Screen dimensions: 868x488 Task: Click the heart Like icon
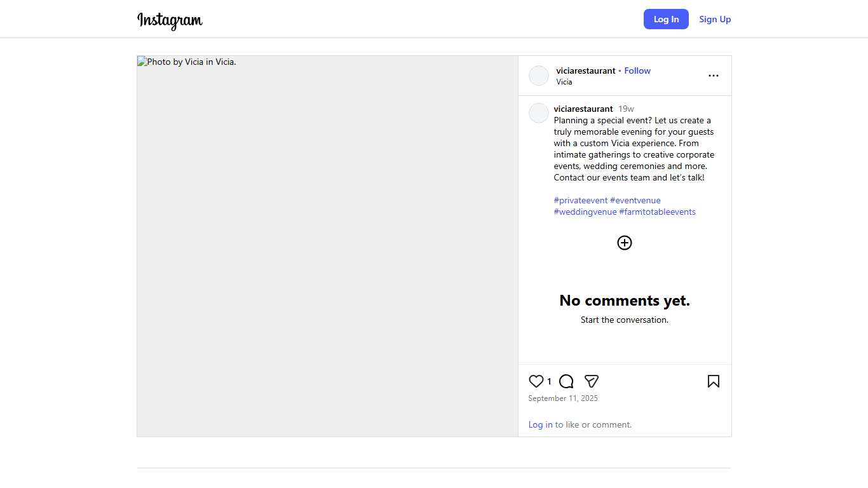[536, 381]
